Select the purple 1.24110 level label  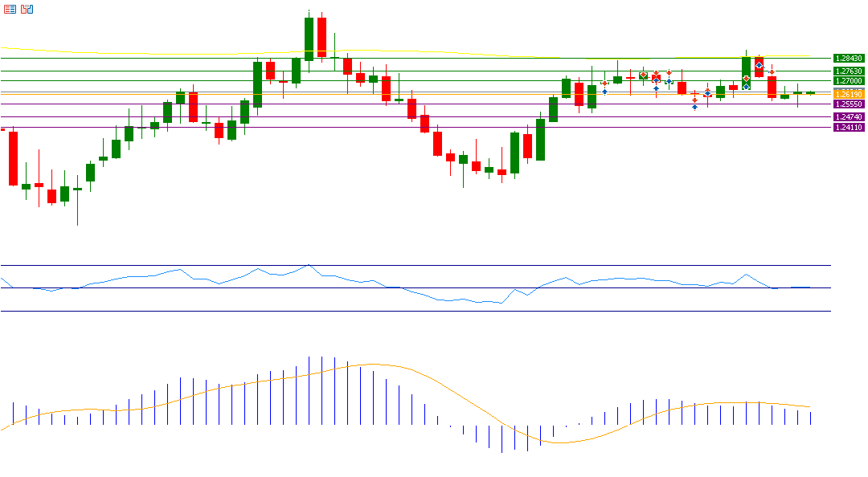pyautogui.click(x=849, y=128)
